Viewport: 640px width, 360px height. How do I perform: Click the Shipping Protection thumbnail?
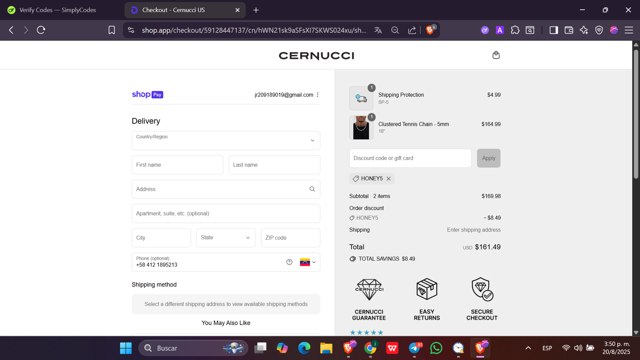pos(361,98)
